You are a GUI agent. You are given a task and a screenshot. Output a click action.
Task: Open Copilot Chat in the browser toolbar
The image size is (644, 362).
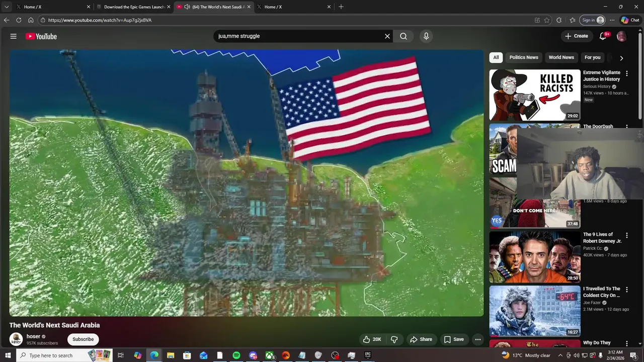tap(630, 20)
